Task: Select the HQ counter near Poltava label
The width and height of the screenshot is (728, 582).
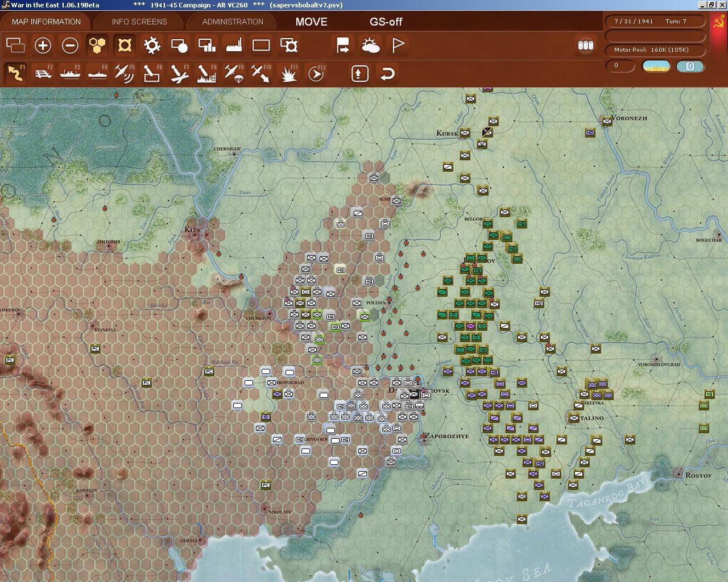Action: [x=369, y=281]
